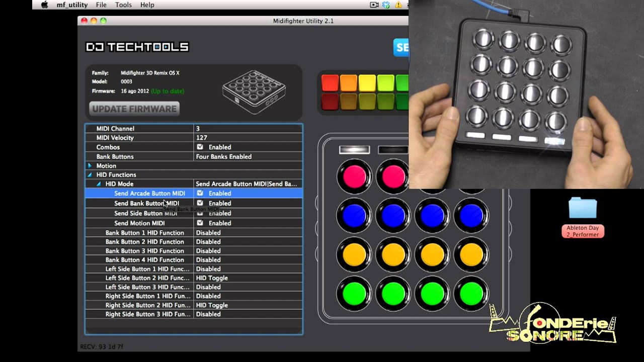Uncheck Send Motion MIDI
The width and height of the screenshot is (644, 362).
(x=200, y=223)
